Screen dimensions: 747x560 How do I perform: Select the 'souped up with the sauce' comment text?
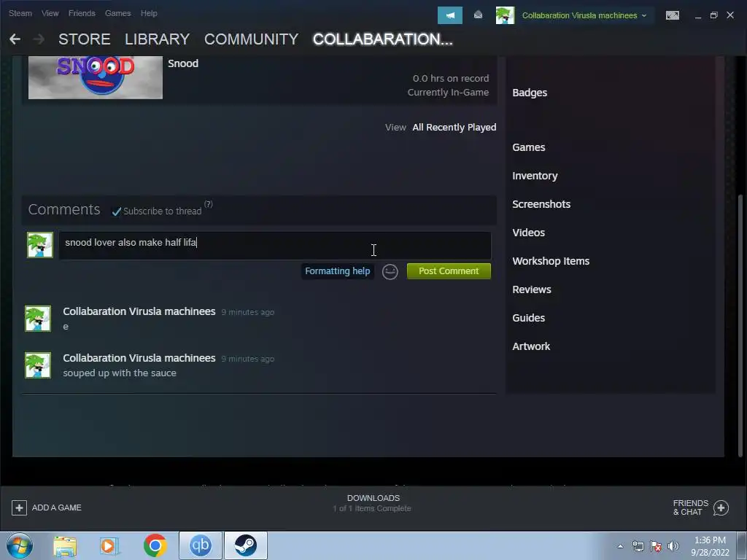tap(120, 373)
